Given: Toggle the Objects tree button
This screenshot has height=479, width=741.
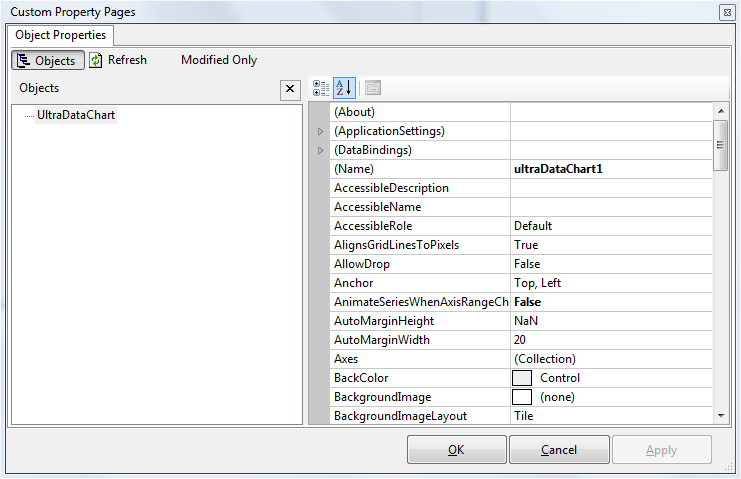Looking at the screenshot, I should (x=47, y=60).
